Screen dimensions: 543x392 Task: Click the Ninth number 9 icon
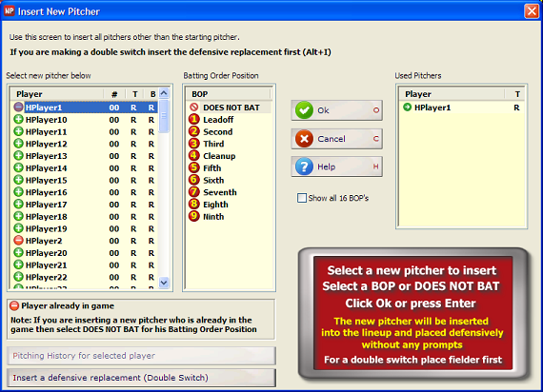194,216
